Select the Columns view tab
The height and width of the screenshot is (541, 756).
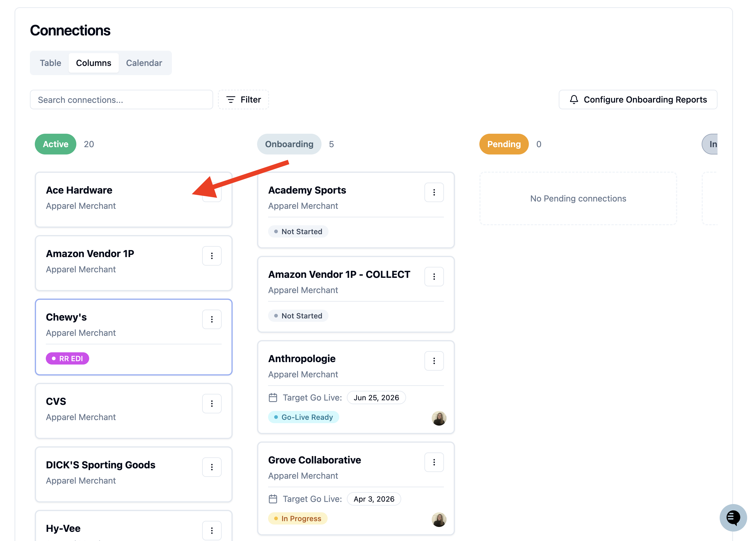94,63
